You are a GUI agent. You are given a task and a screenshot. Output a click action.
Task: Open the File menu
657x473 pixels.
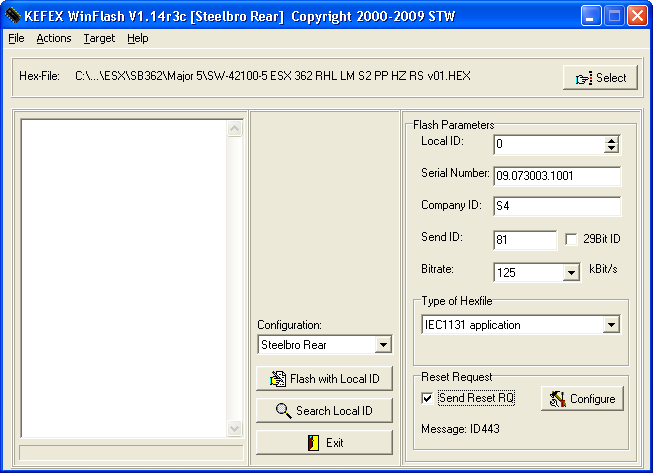coord(16,38)
